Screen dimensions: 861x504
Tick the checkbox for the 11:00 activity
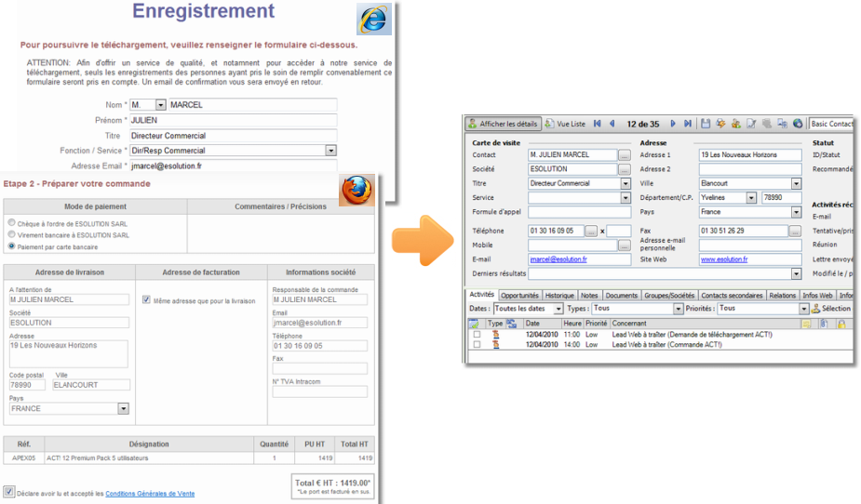point(477,334)
